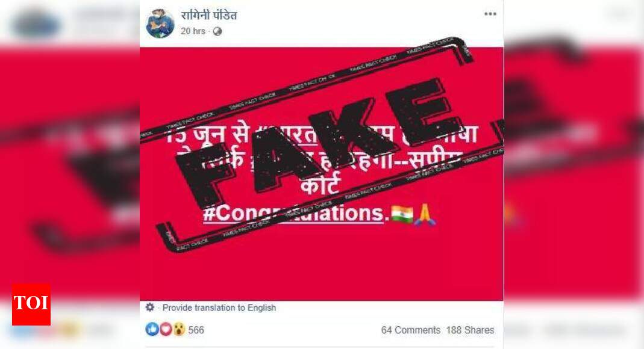Open रागिनी पंडित's profile picture
The image size is (644, 349).
coord(160,23)
